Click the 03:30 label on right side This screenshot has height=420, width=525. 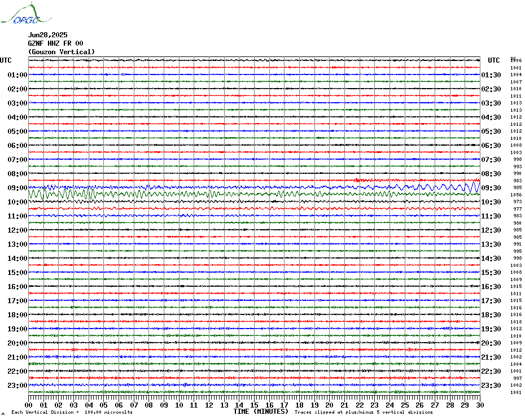[x=491, y=103]
